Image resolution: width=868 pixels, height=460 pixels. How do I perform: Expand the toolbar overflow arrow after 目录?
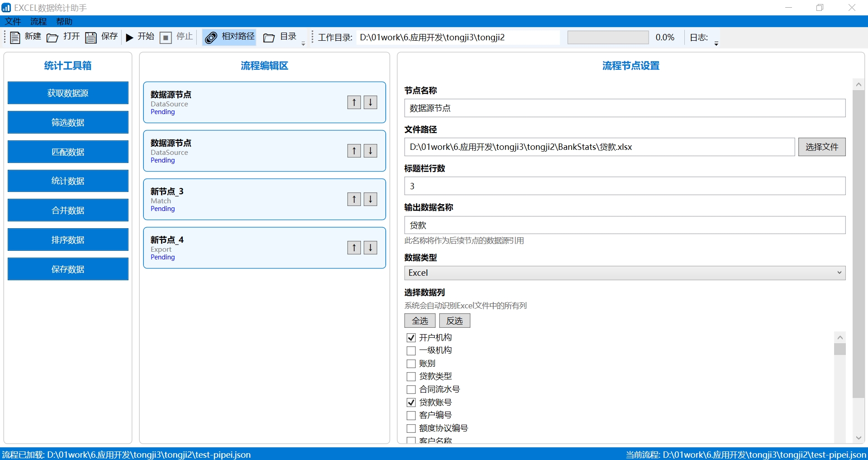[x=303, y=44]
